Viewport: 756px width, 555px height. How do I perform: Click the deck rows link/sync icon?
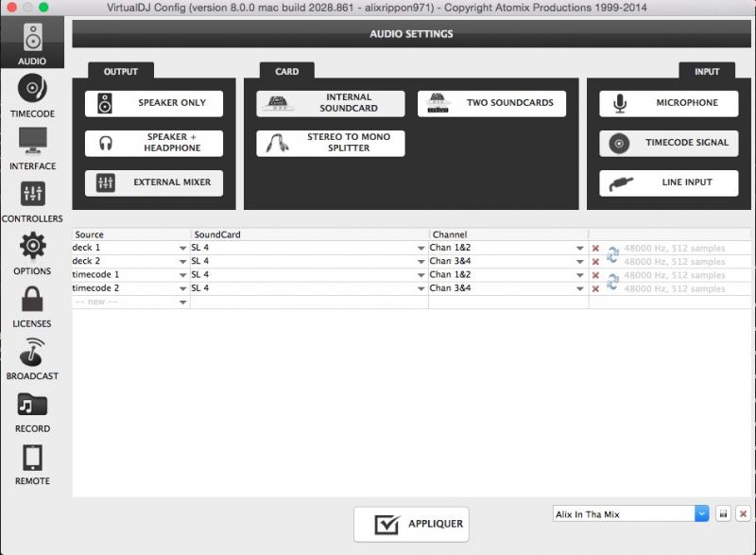(x=612, y=254)
